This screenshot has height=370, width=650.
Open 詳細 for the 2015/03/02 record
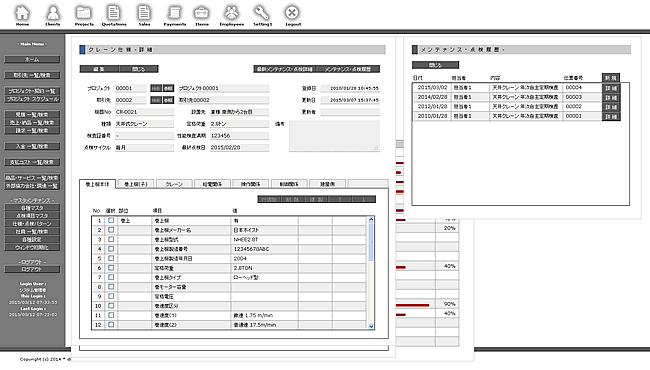click(611, 88)
